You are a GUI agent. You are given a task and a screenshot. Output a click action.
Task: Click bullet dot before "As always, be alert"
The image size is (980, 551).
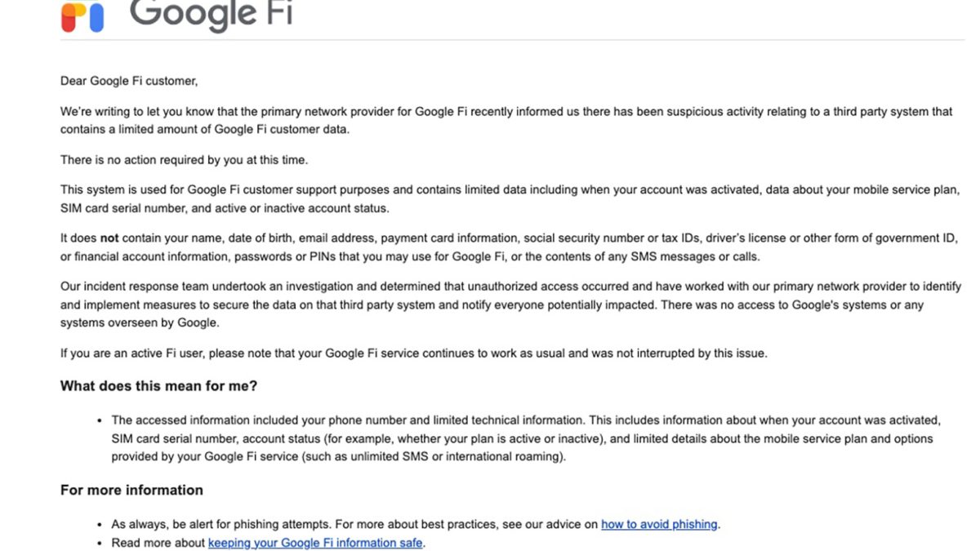click(x=100, y=524)
